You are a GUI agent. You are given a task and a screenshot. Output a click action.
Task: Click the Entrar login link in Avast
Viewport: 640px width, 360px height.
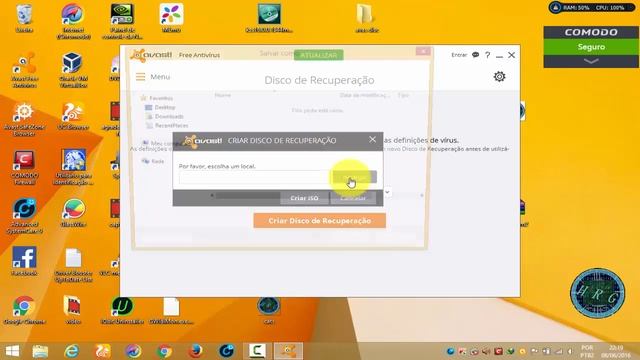459,55
